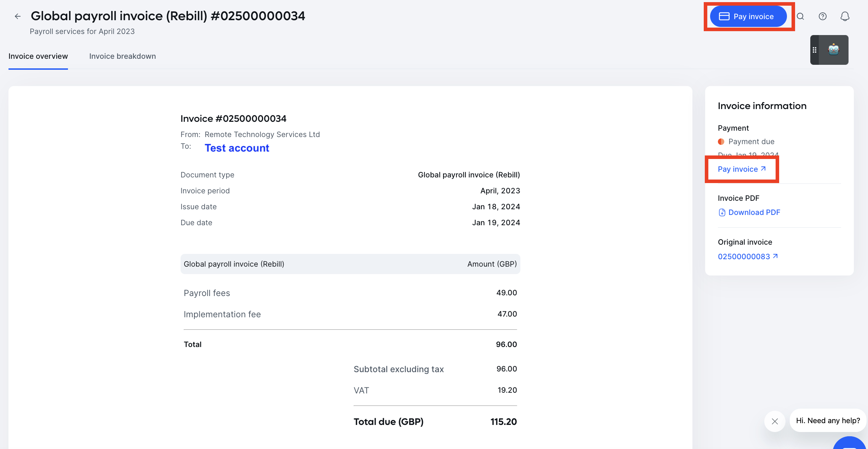Click Pay invoice in the Invoice information panel

point(738,169)
